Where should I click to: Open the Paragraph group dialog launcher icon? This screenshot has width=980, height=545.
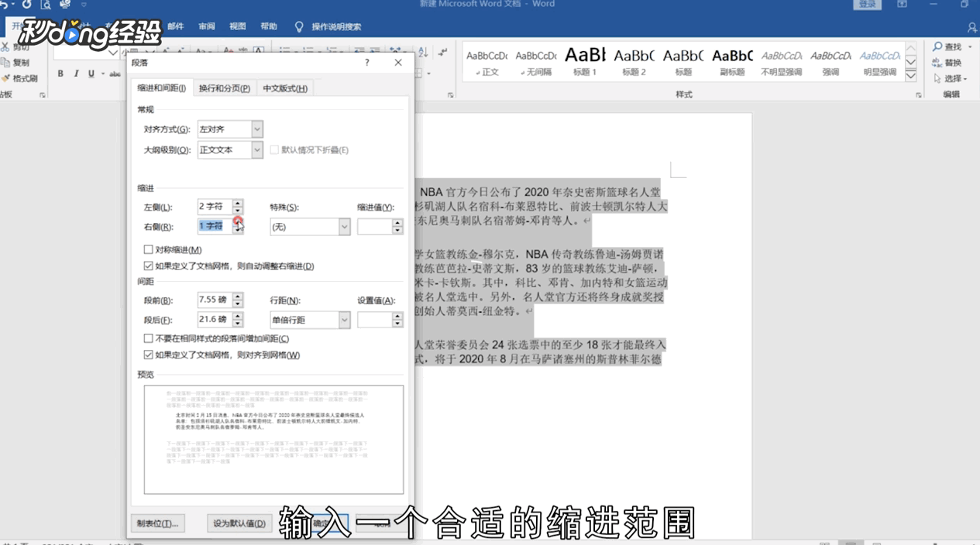[450, 95]
